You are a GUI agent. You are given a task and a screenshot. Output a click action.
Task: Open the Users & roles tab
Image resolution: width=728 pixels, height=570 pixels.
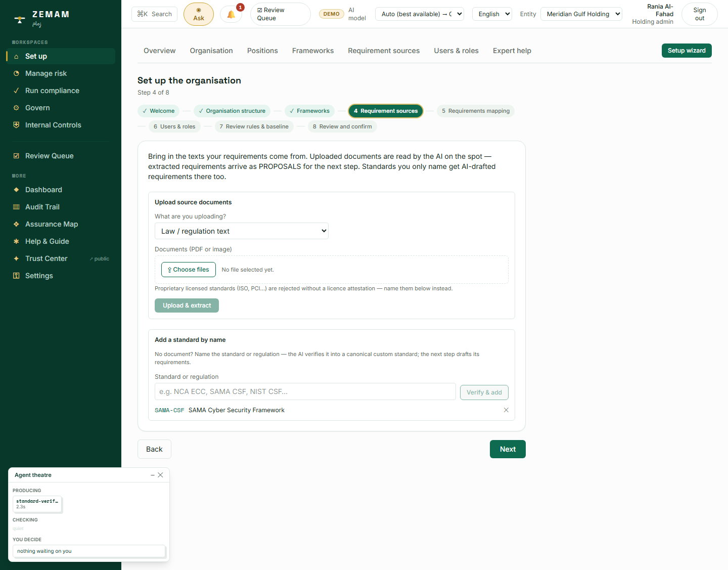coord(457,51)
